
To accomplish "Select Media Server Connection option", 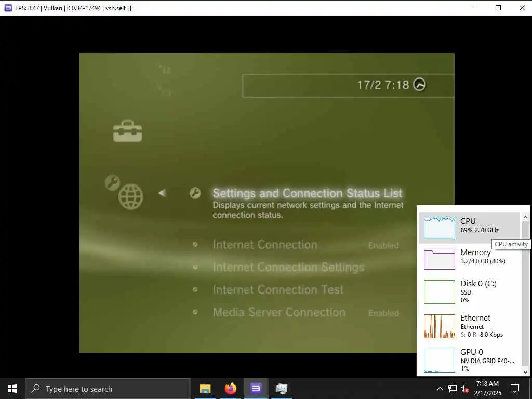I will [279, 312].
